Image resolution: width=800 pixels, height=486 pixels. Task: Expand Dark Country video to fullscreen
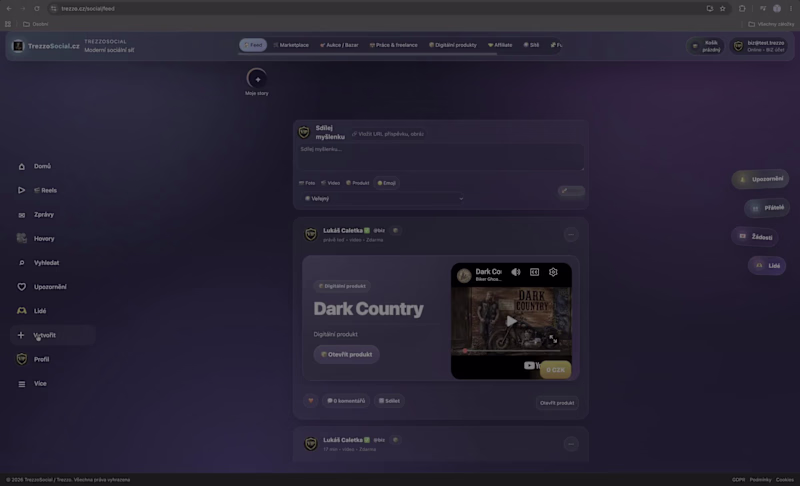point(553,339)
